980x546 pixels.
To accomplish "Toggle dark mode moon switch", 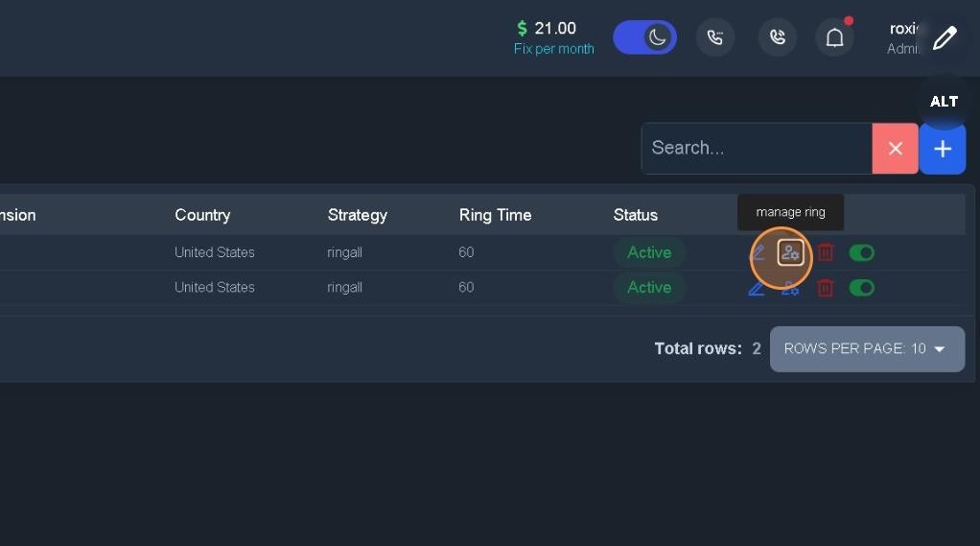I will tap(645, 37).
